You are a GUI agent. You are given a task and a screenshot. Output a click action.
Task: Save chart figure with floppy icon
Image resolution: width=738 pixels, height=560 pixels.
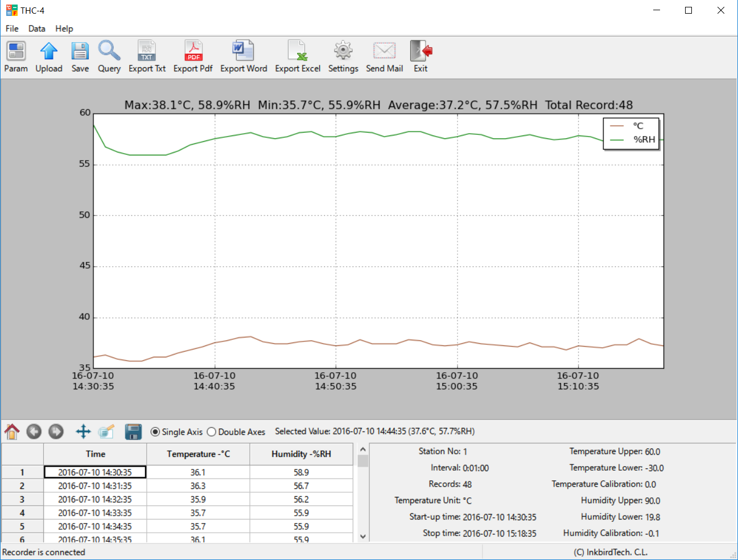click(133, 432)
